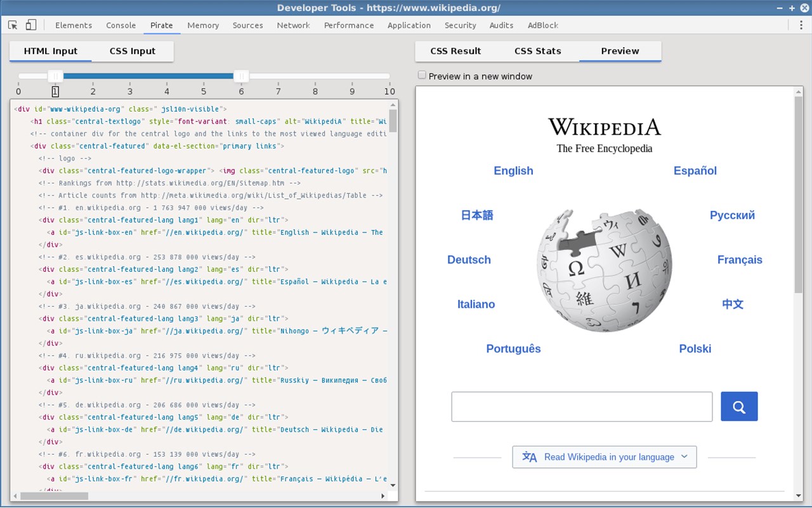Screen dimensions: 812x508
Task: Go to the Performance tab
Action: (349, 25)
